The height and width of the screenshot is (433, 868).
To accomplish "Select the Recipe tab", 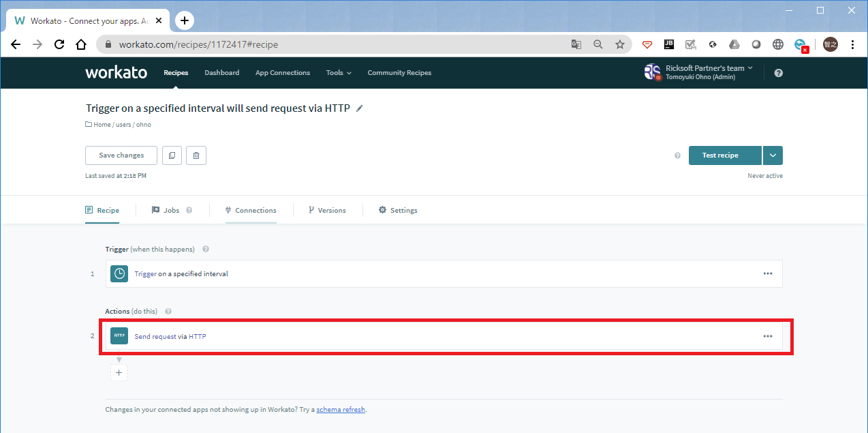I will point(102,211).
